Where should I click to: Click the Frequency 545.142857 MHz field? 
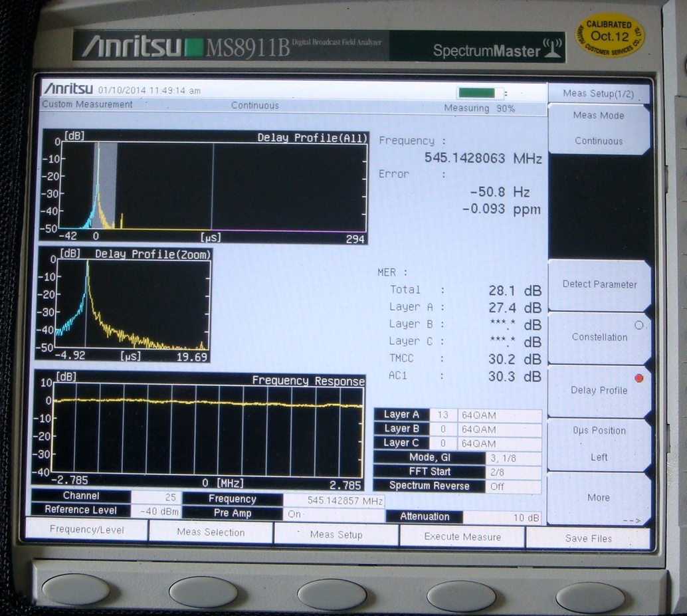[334, 500]
